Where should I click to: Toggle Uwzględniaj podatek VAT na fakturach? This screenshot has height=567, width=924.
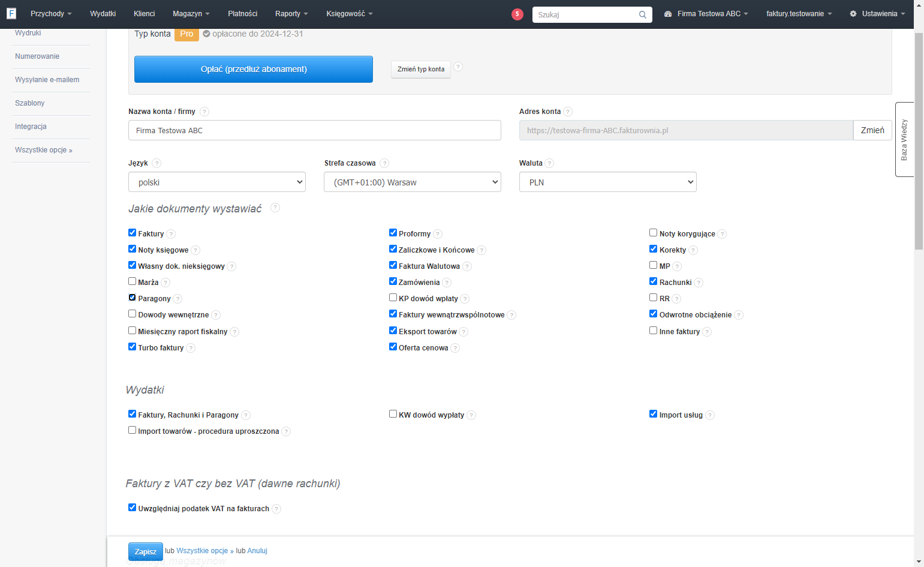click(x=132, y=508)
